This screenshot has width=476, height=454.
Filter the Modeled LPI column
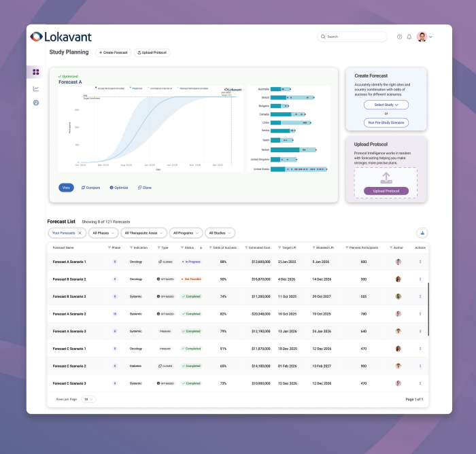(x=314, y=247)
